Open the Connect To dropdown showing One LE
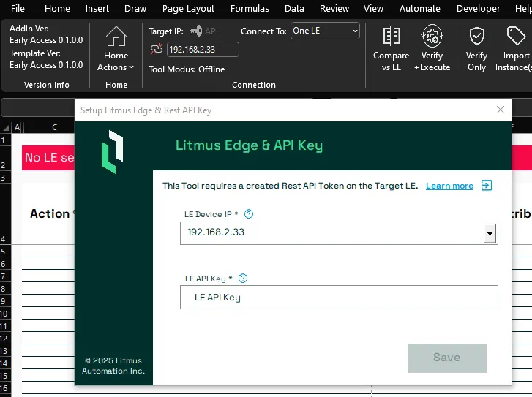The image size is (532, 397). (x=325, y=31)
